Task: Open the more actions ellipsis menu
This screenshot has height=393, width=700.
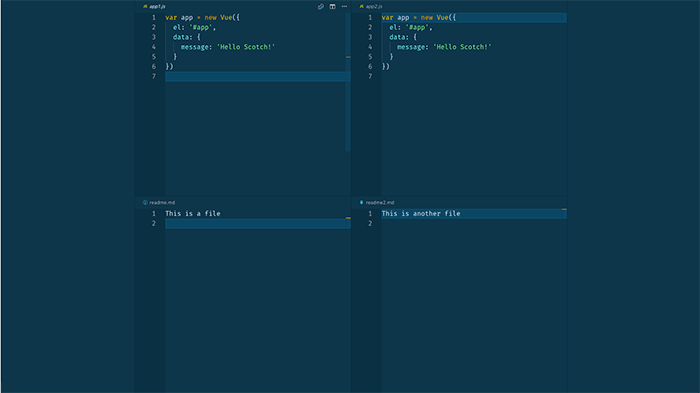Action: [344, 6]
